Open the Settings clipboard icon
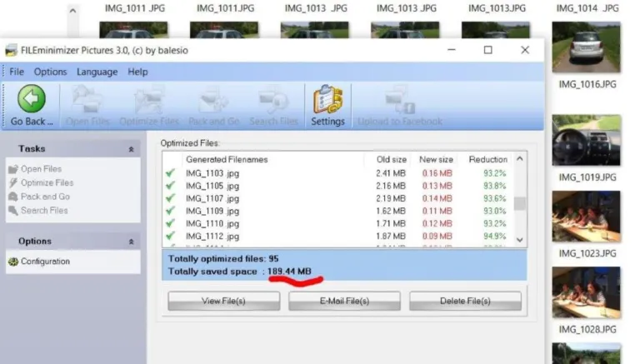 coord(327,99)
